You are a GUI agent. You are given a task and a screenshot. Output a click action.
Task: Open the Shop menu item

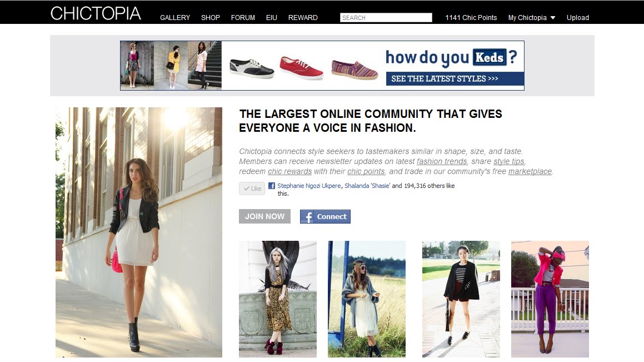[x=210, y=18]
